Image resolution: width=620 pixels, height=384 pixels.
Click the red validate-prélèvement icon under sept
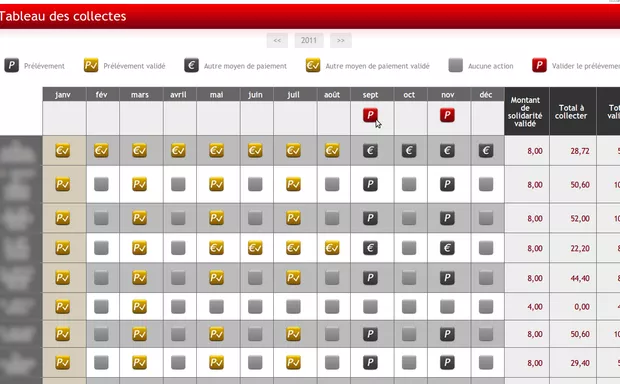370,115
